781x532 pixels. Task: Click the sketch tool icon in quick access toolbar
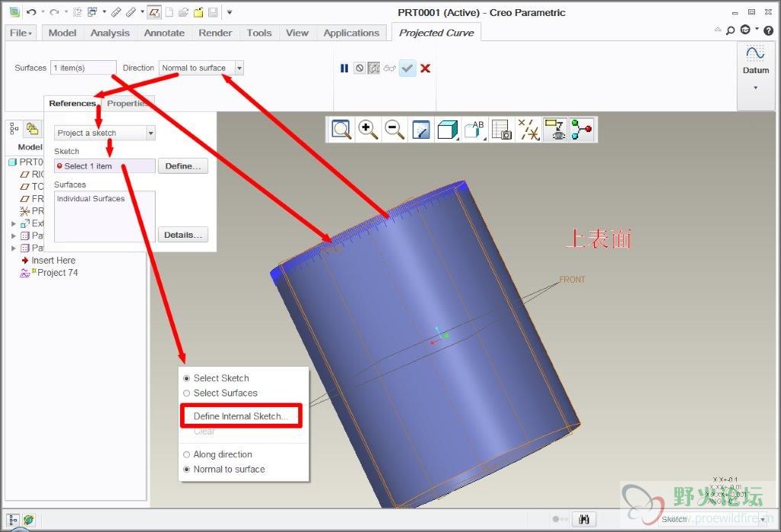point(154,12)
